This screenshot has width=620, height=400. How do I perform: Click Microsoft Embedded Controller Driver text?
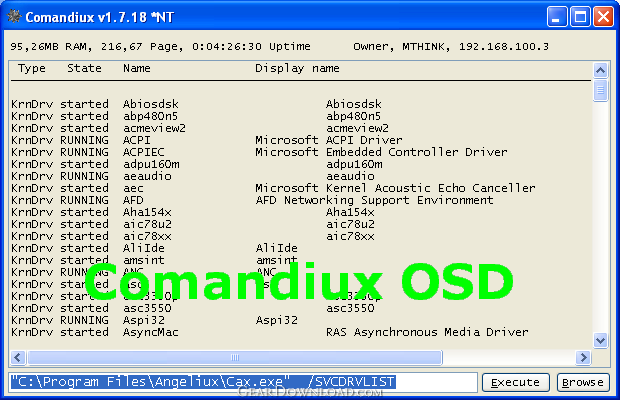[x=381, y=152]
